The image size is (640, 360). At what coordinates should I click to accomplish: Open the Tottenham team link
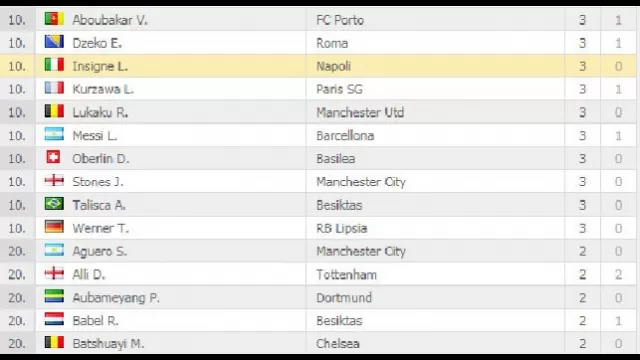coord(347,274)
